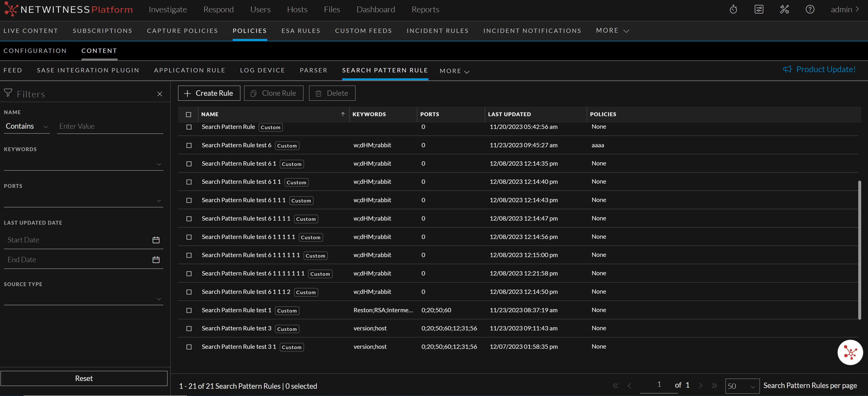Click the Create Rule button

209,93
